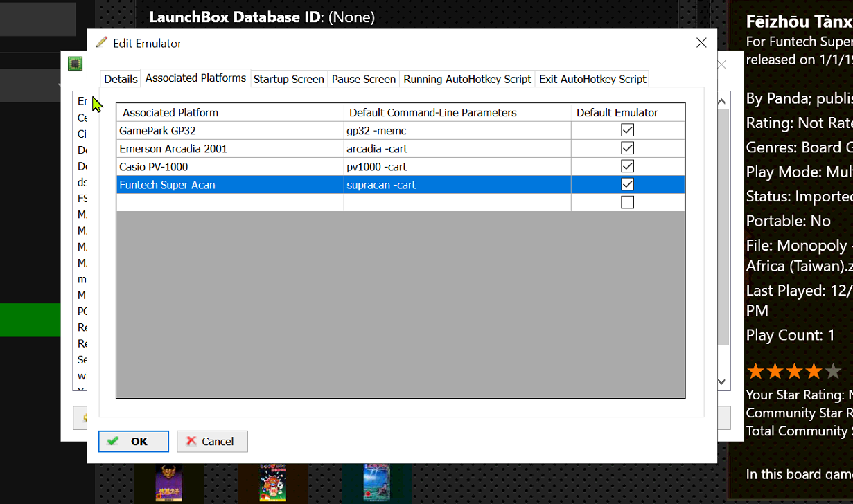Select the Casio PV-1000 platform cell
Viewport: 853px width, 504px height.
(x=230, y=166)
